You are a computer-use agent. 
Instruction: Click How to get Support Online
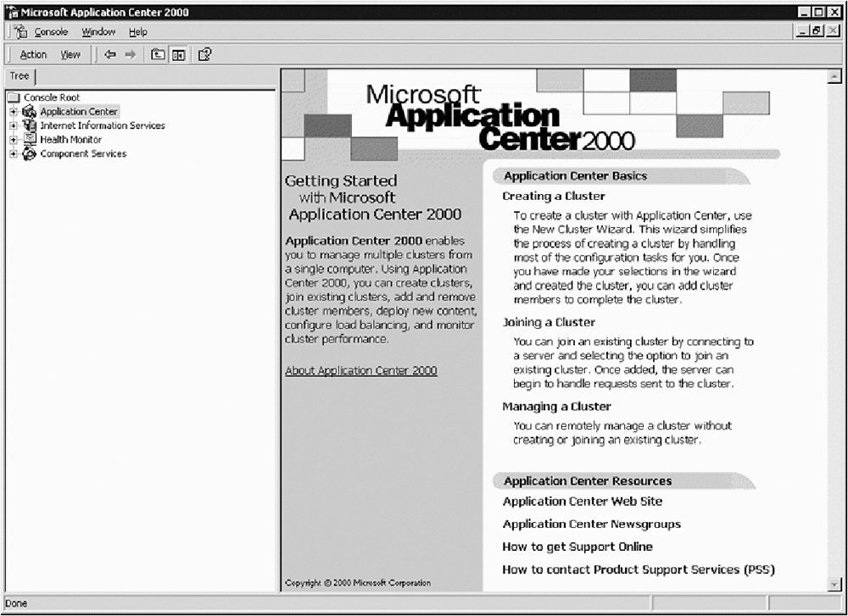(577, 547)
